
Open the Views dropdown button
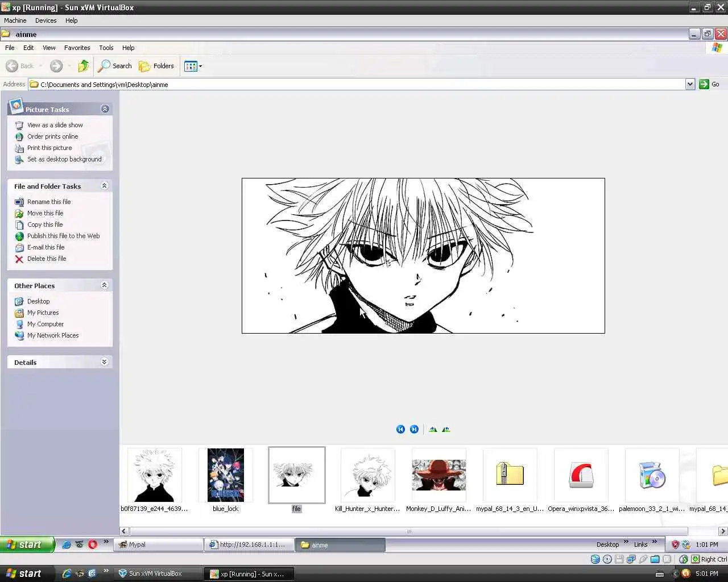193,66
